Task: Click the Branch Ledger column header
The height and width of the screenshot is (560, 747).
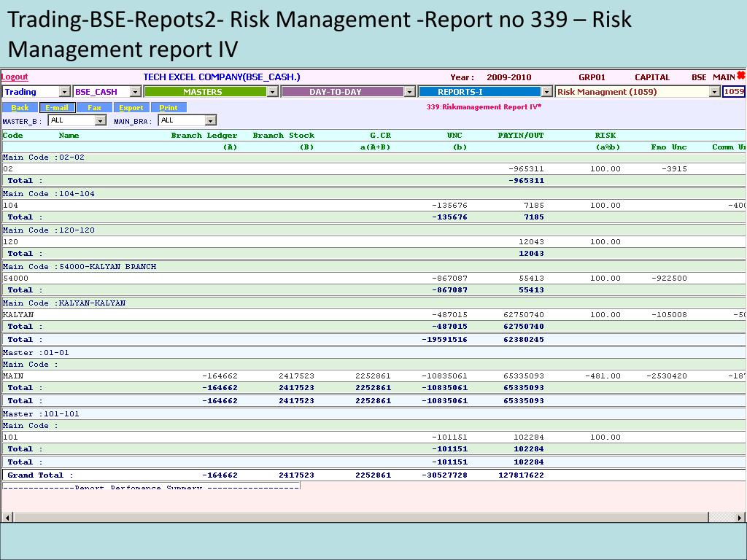Action: (x=204, y=135)
